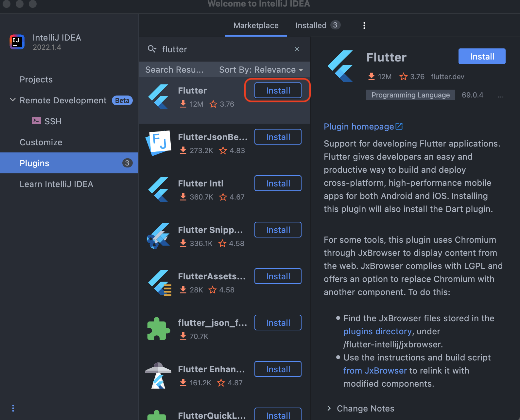Click the Plugins count badge 3
The width and height of the screenshot is (520, 420).
coord(127,163)
